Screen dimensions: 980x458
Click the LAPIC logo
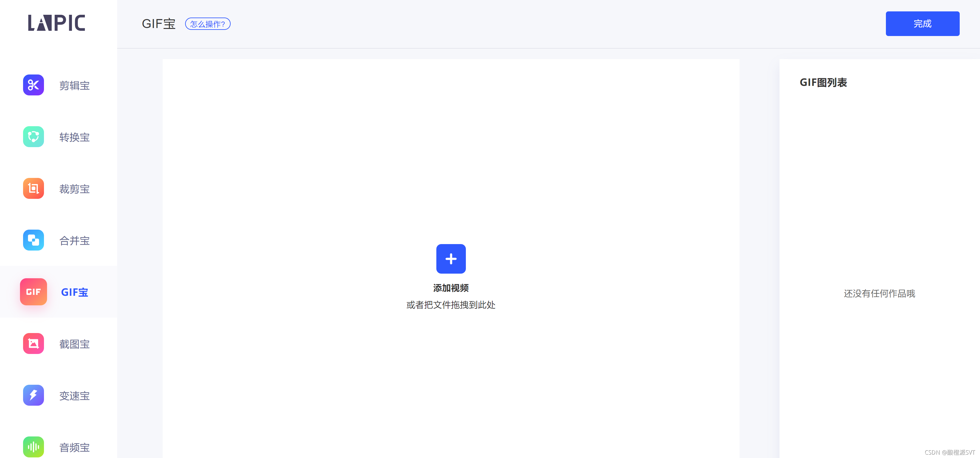[x=57, y=23]
